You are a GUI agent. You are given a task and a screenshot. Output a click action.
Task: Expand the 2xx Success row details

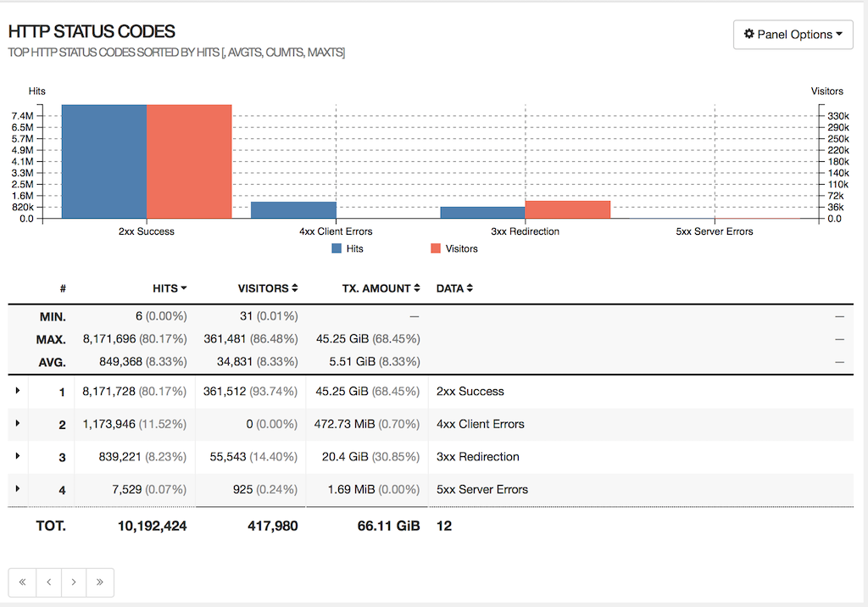[18, 391]
